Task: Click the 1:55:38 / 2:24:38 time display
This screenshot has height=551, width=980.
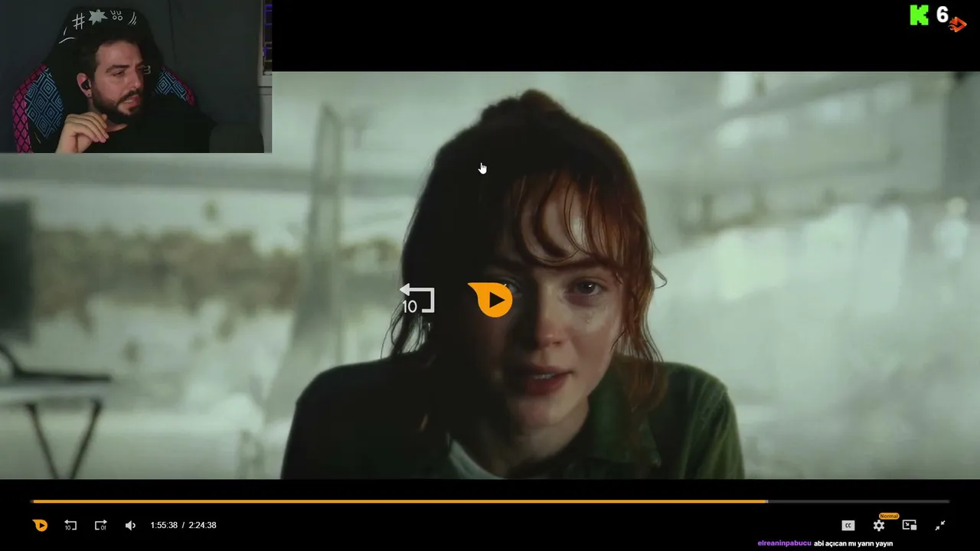Action: (183, 525)
